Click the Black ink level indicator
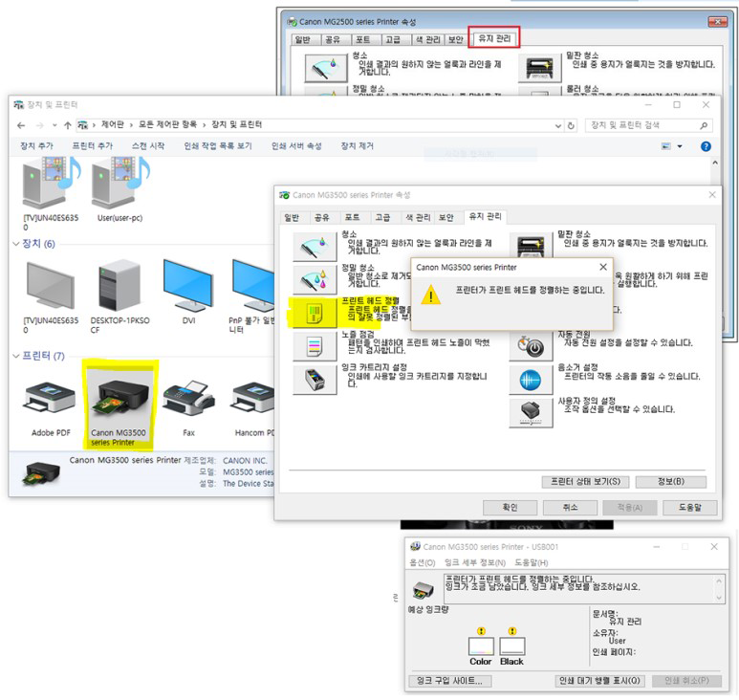Image resolution: width=739 pixels, height=700 pixels. coord(511,646)
